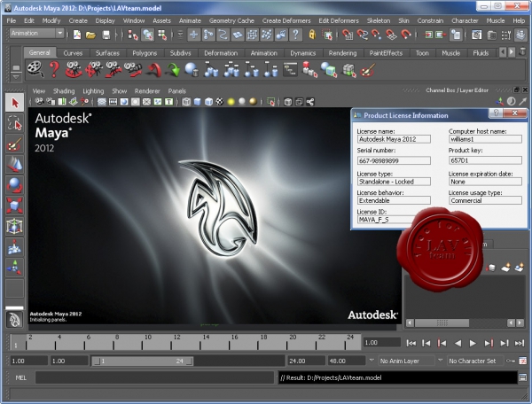Image resolution: width=532 pixels, height=404 pixels.
Task: Enable the yellow Use All Lights sphere
Action: 231,102
